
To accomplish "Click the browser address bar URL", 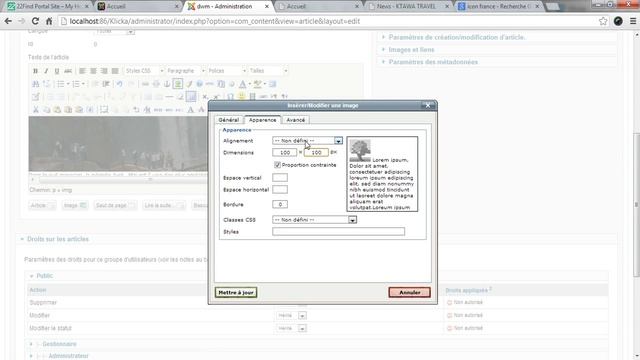I will coord(214,21).
